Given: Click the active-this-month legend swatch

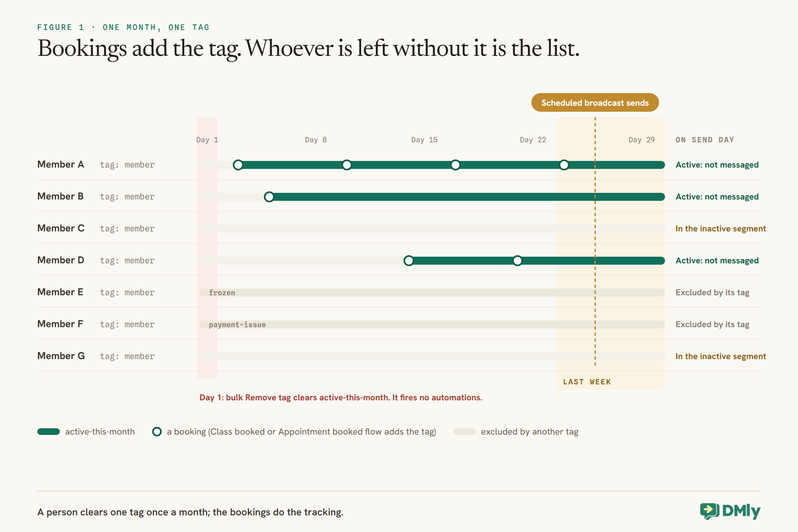Looking at the screenshot, I should coord(49,432).
